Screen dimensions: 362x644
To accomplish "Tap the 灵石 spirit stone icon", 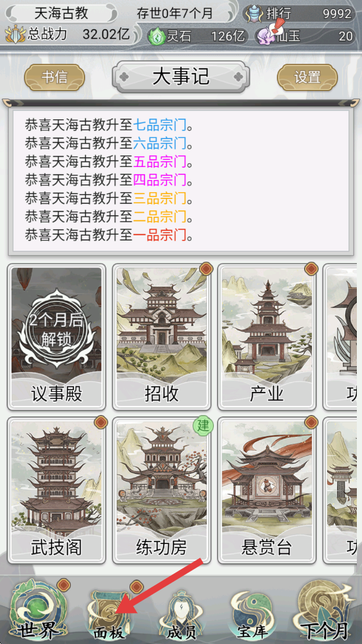I will pos(156,36).
